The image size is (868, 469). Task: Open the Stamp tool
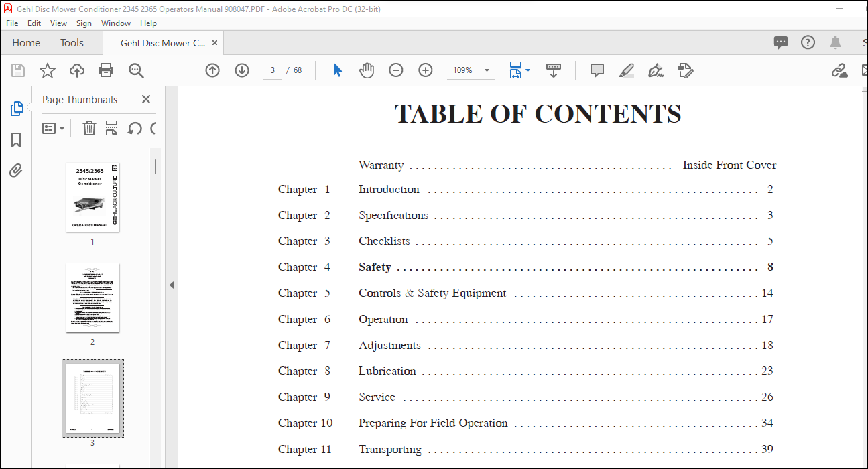(685, 70)
